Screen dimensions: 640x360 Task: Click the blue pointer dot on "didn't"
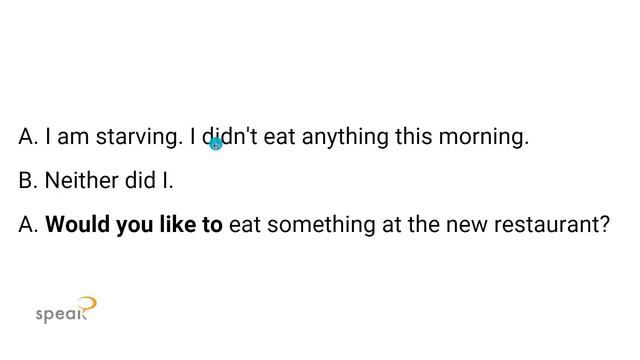(x=216, y=144)
